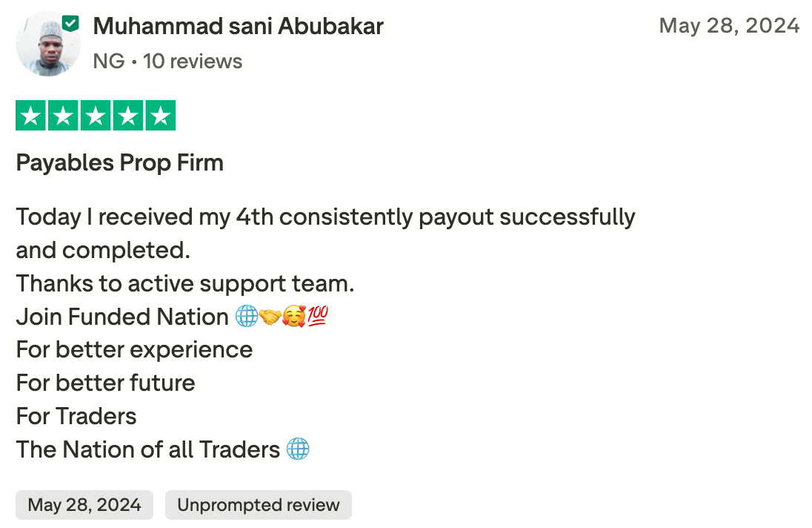Click the first green rating star
This screenshot has width=812, height=528.
31,116
